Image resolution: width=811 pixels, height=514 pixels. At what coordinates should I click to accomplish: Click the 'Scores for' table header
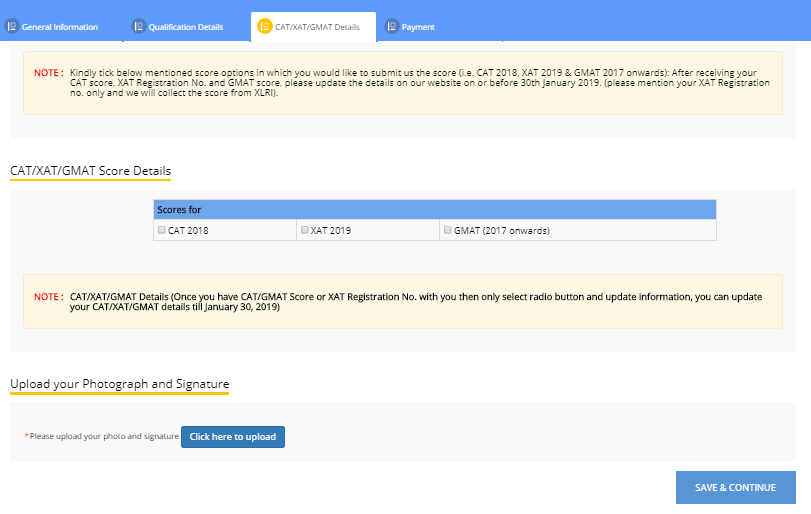[435, 209]
